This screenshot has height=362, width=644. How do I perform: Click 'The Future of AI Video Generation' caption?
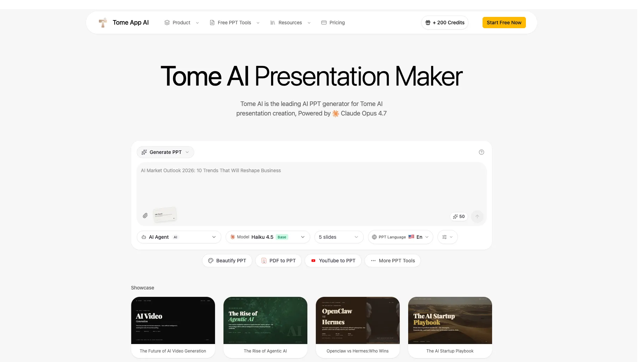pyautogui.click(x=173, y=351)
